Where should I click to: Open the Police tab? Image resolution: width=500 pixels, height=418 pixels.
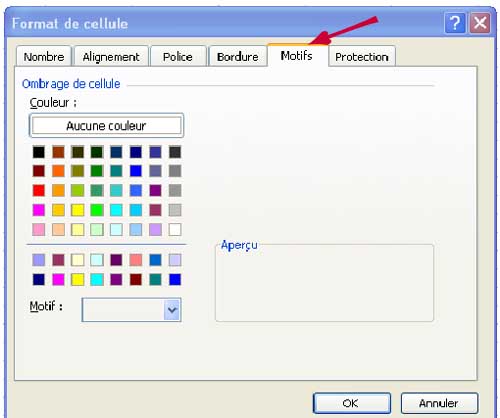coord(178,56)
